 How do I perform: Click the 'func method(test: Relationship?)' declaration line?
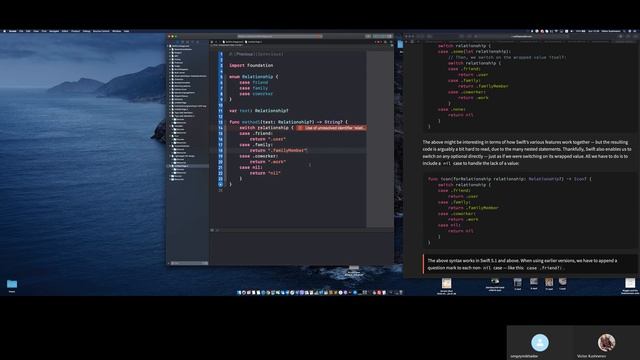tap(288, 122)
